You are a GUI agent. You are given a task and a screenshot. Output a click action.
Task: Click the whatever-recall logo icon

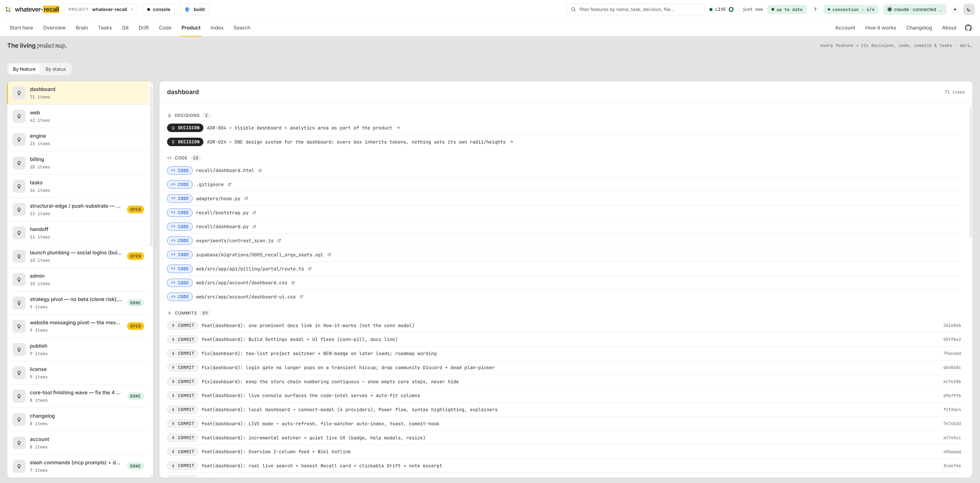click(8, 9)
